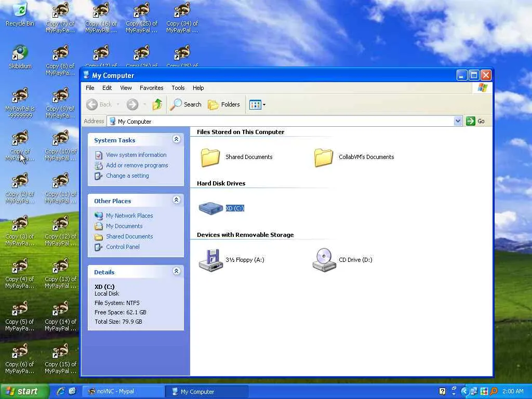This screenshot has height=399, width=532.
Task: Click the Up folder toolbar icon
Action: (x=157, y=104)
